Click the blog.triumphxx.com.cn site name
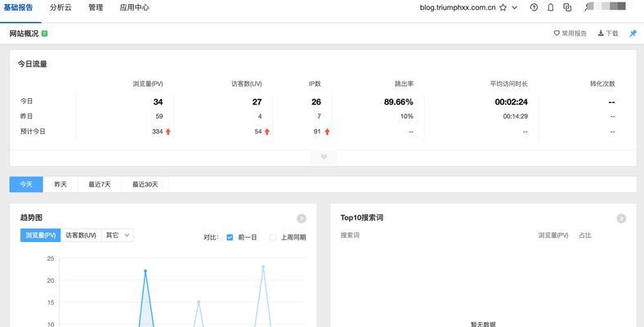The image size is (644, 327). click(x=458, y=7)
